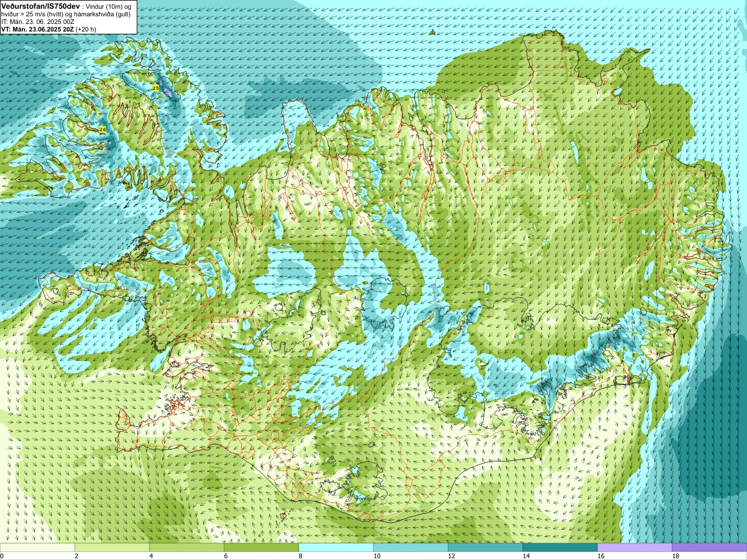Viewport: 747px width, 560px height.
Task: Select the 8–10 m/s pale cyan legend color
Action: (x=336, y=548)
